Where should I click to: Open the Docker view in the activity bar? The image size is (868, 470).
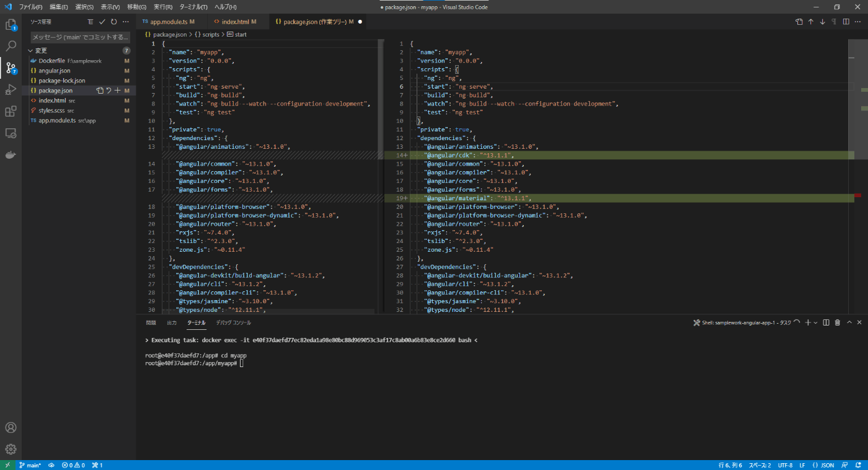11,155
